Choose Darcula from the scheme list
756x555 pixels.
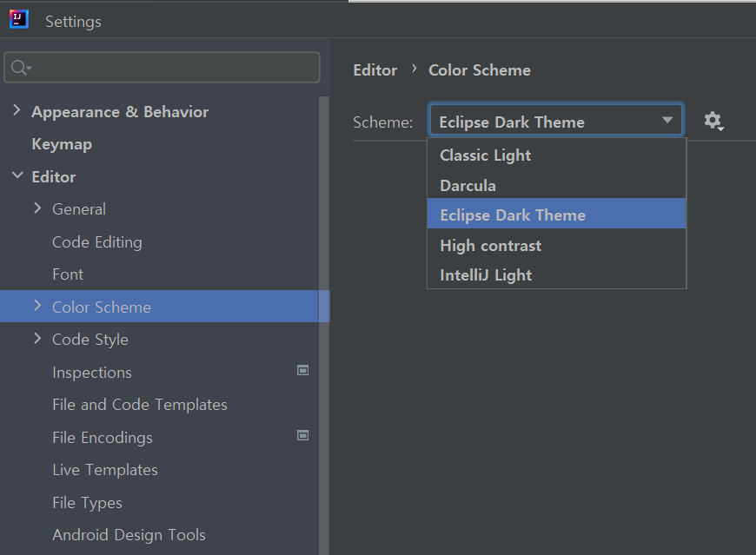coord(556,186)
